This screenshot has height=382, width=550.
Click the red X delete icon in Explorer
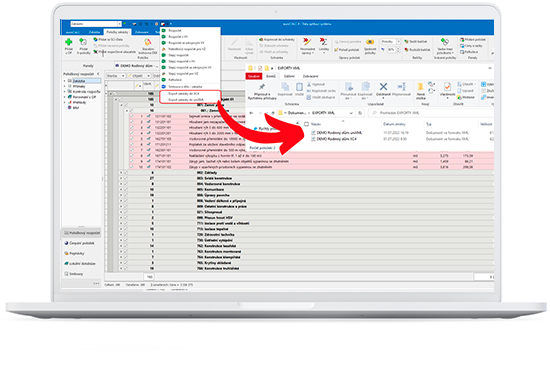[x=383, y=87]
